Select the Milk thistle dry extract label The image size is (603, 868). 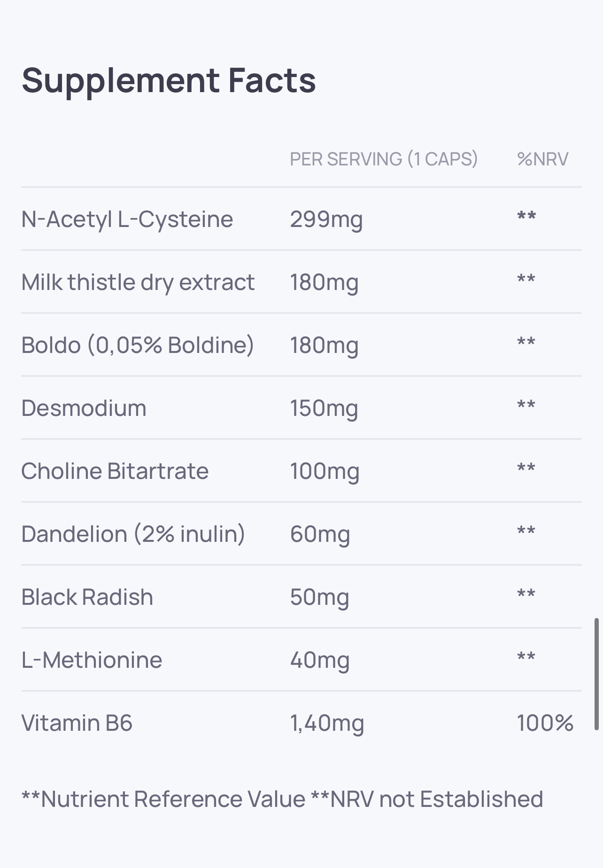pyautogui.click(x=138, y=282)
